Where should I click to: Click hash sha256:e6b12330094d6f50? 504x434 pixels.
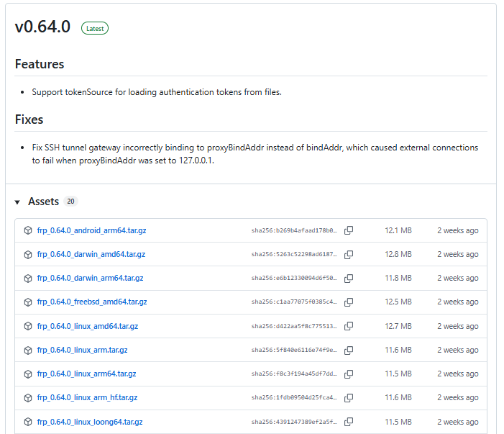click(x=294, y=278)
